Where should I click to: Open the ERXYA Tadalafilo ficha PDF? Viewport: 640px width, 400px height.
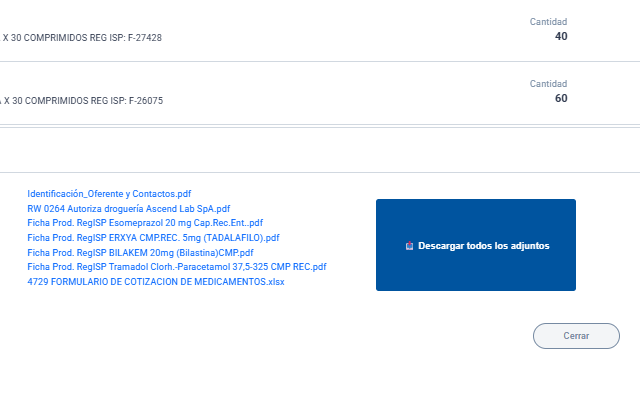coord(153,238)
